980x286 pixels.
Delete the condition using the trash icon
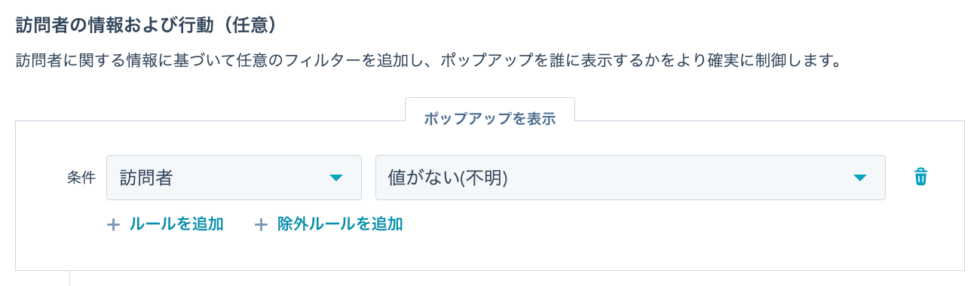click(x=920, y=177)
